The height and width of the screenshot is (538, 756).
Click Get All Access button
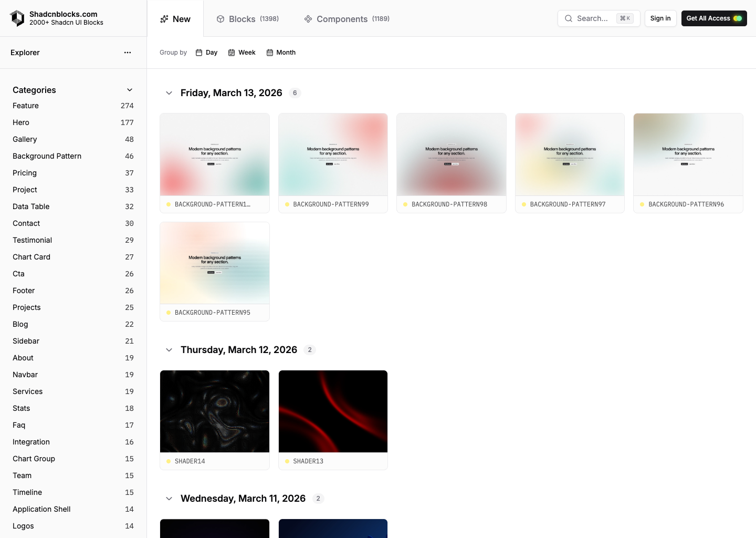713,18
